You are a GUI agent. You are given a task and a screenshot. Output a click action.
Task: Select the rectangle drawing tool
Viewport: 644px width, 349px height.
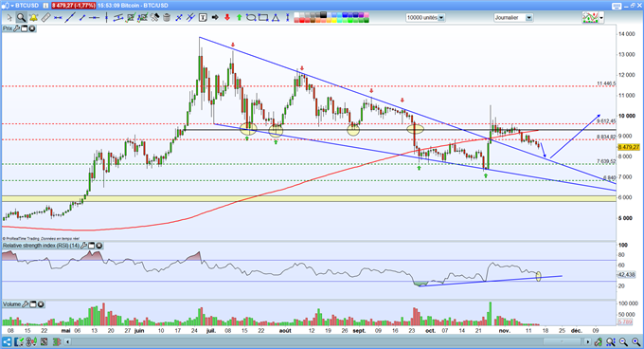pos(263,17)
